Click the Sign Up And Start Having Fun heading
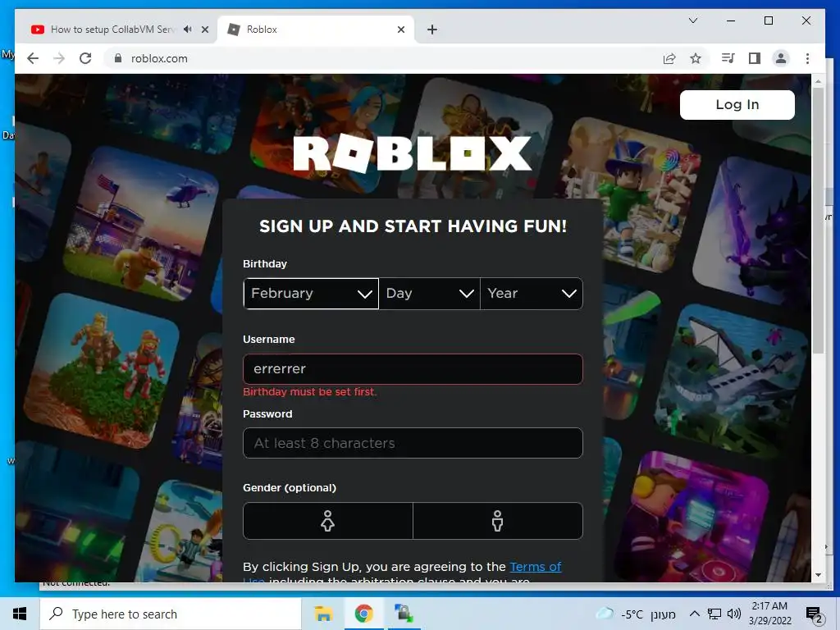Viewport: 840px width, 630px height. coord(413,226)
